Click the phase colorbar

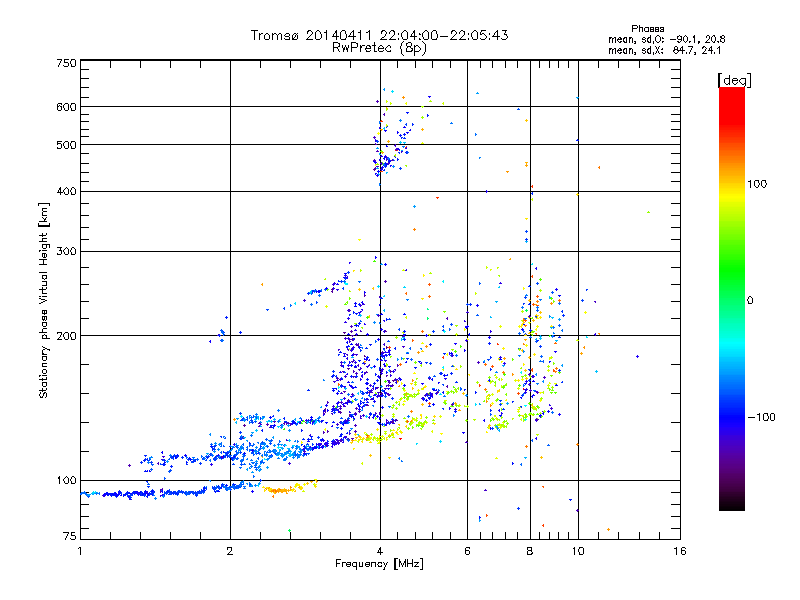pyautogui.click(x=732, y=298)
